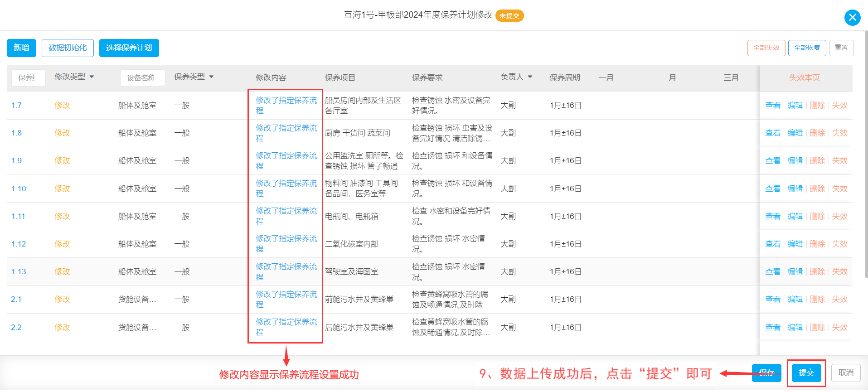Image resolution: width=868 pixels, height=392 pixels.
Task: Click the 取消 button
Action: pyautogui.click(x=846, y=373)
